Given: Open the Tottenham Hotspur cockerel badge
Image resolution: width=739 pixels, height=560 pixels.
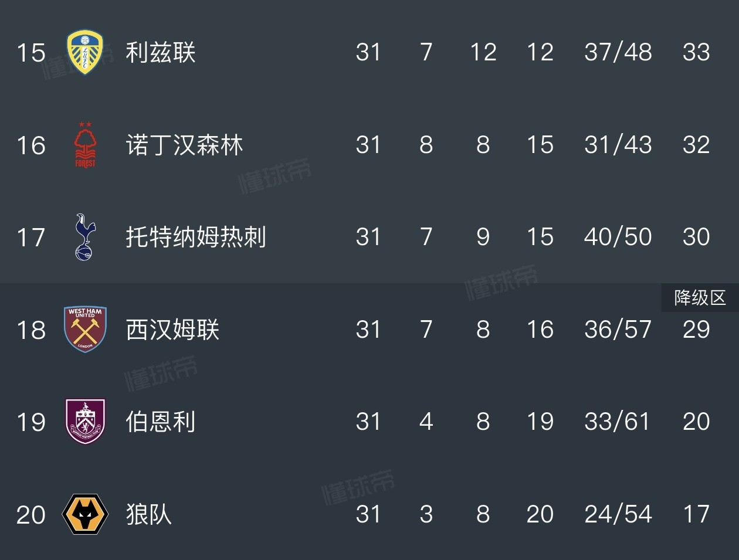Looking at the screenshot, I should coord(84,237).
